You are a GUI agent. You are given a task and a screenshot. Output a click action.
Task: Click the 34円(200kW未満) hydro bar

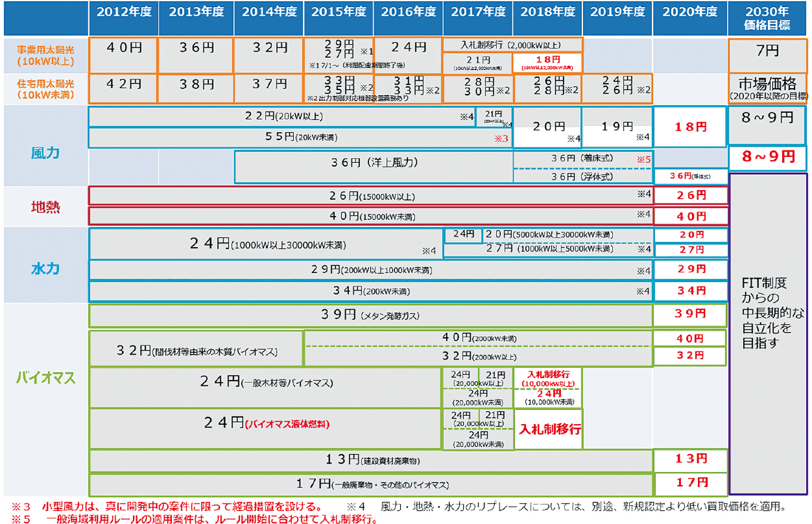[x=371, y=291]
